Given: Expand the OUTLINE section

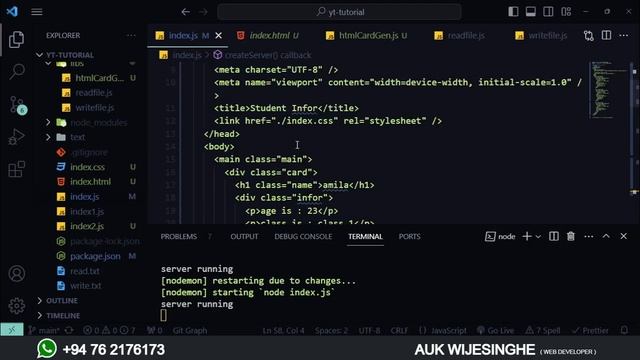Looking at the screenshot, I should [61, 301].
